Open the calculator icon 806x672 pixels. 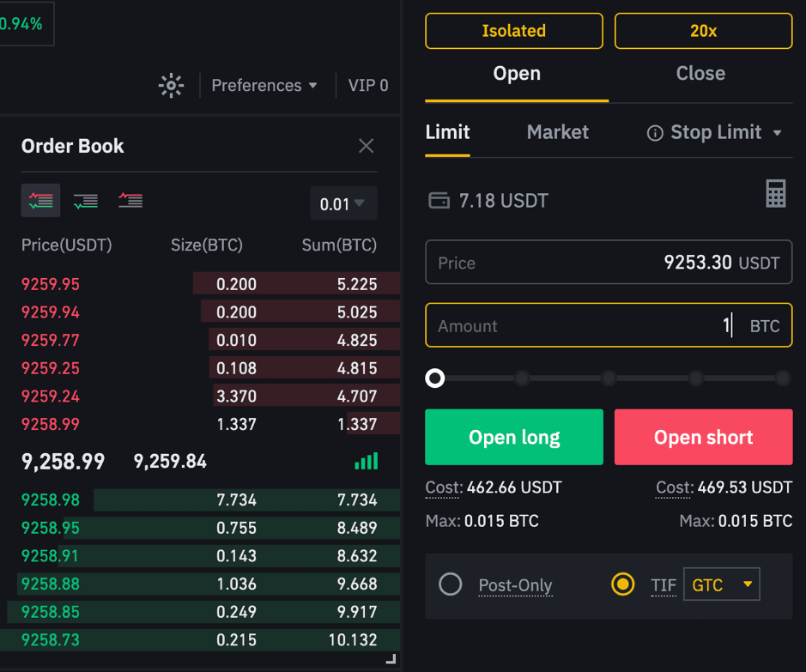pyautogui.click(x=776, y=194)
